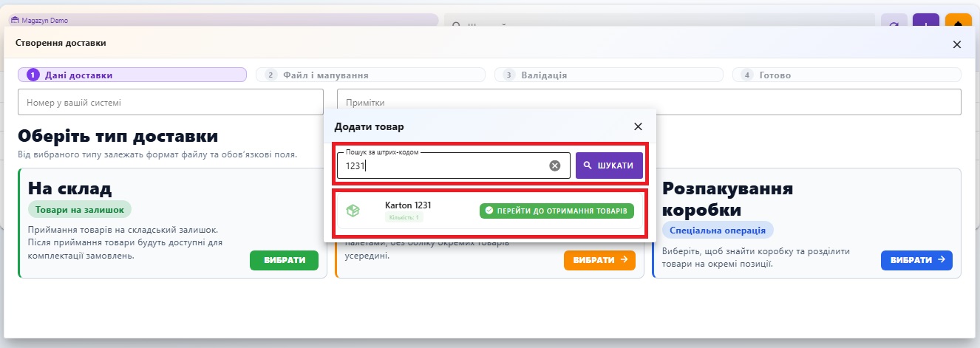Close the Додати товар dialog
This screenshot has height=348, width=980.
click(639, 127)
